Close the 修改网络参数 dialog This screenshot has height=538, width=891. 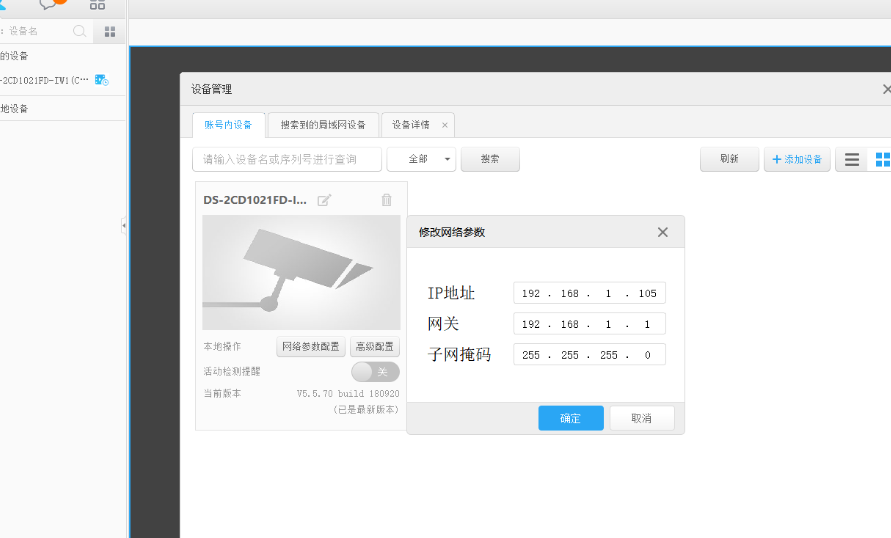(x=663, y=232)
